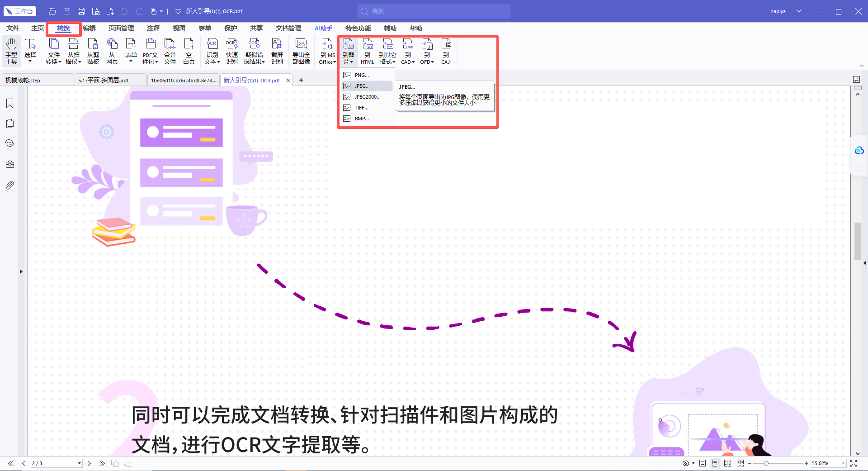Image resolution: width=868 pixels, height=471 pixels.
Task: Switch to continuous page view mode
Action: click(x=715, y=463)
